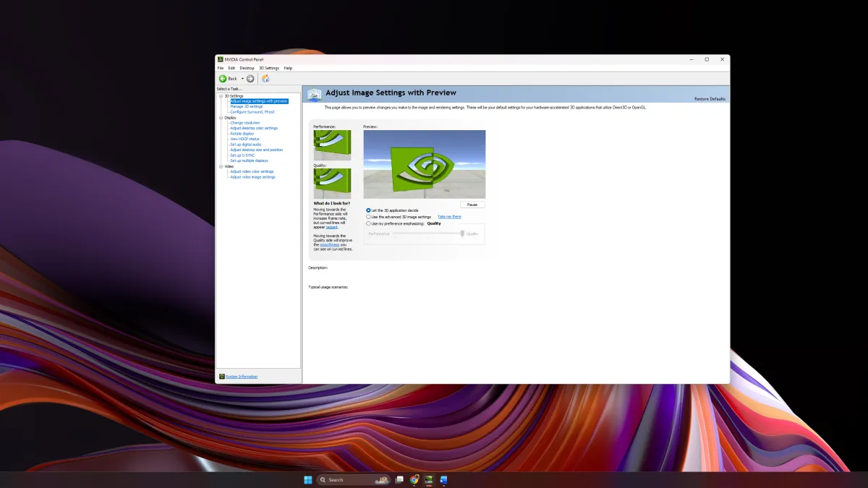Select the 3D Settings category label
Viewport: 868px width, 488px height.
point(234,95)
